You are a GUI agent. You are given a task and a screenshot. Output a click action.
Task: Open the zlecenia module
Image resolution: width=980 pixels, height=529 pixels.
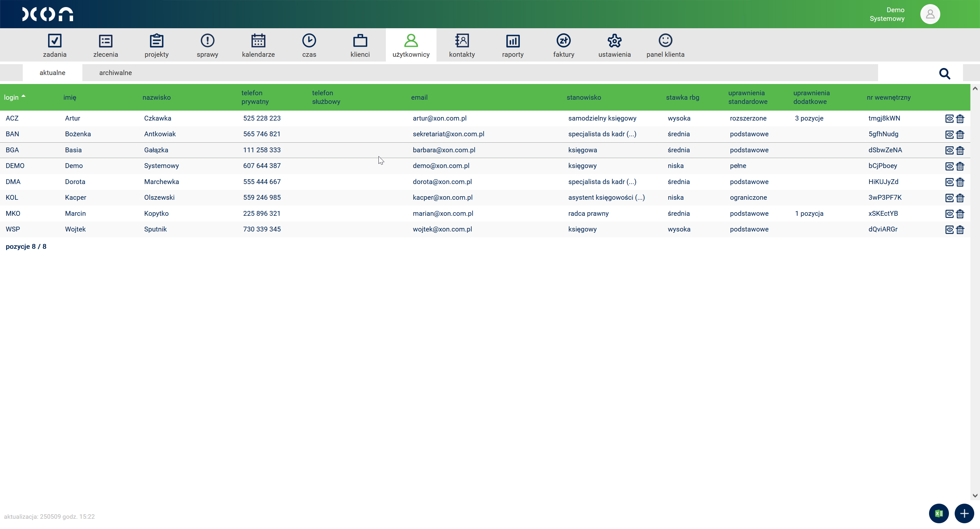105,46
